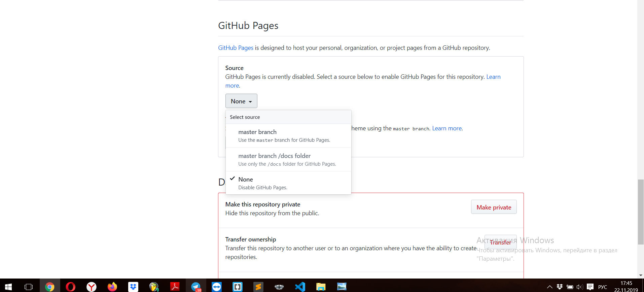Check battery status in the system tray
The height and width of the screenshot is (292, 644).
pyautogui.click(x=570, y=287)
